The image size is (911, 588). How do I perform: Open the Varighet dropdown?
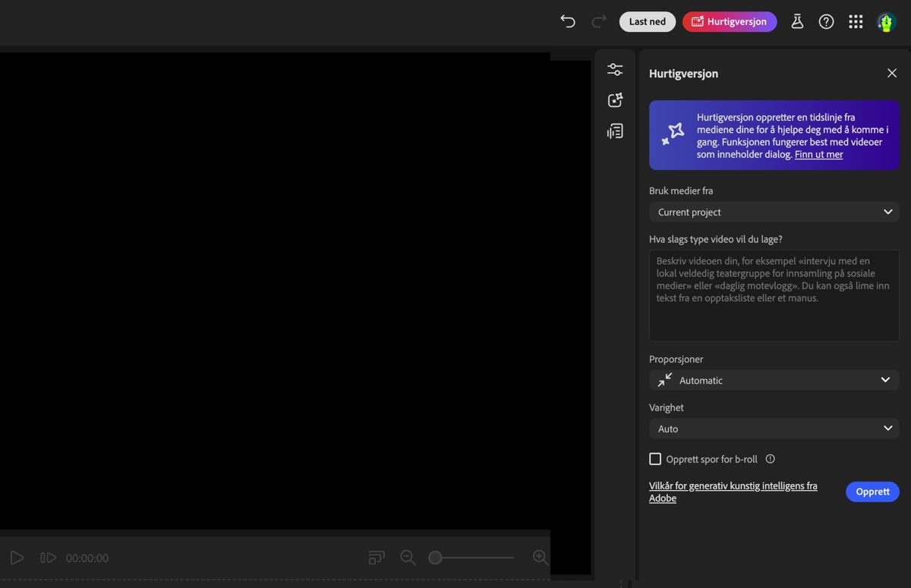pyautogui.click(x=773, y=428)
